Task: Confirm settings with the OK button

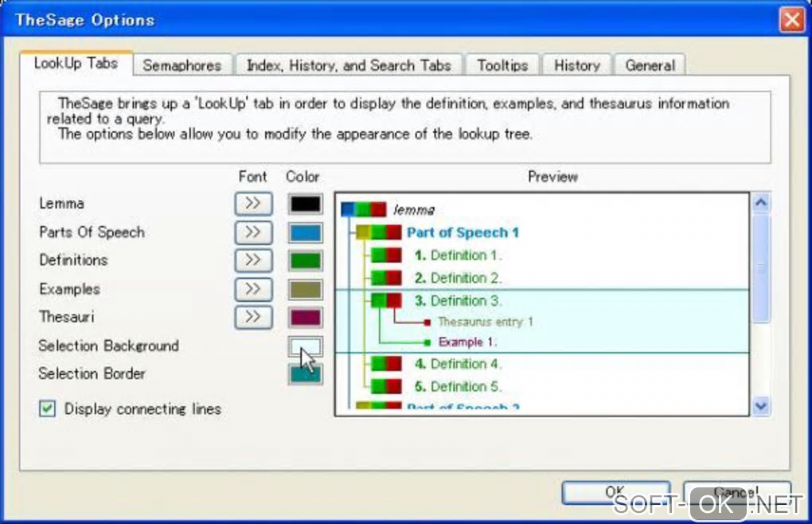Action: 615,492
